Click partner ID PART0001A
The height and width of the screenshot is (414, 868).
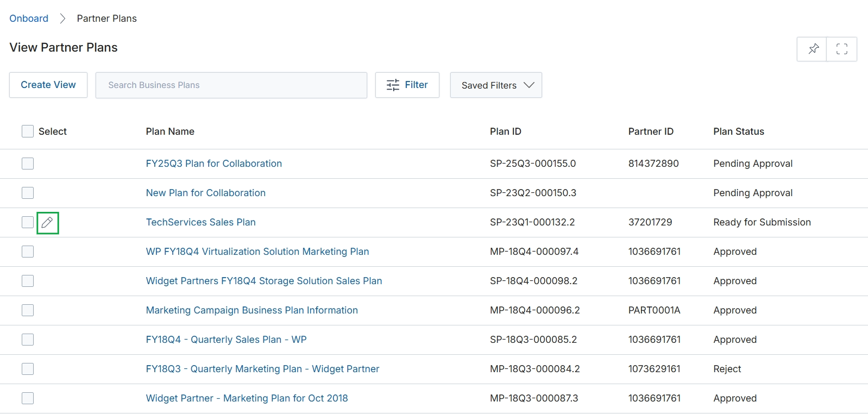[x=655, y=310]
